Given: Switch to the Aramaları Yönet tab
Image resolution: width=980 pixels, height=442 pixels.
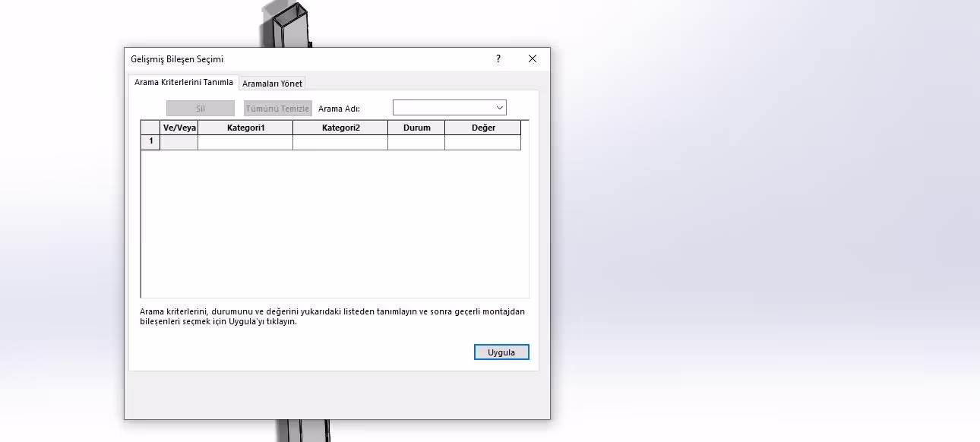Looking at the screenshot, I should 272,84.
